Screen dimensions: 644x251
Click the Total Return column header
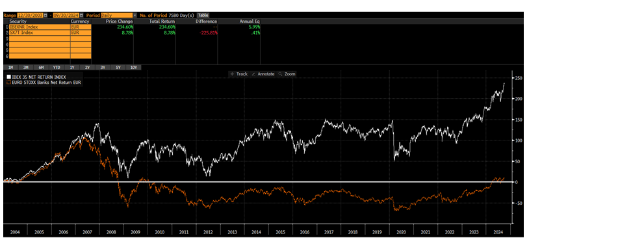tap(162, 21)
